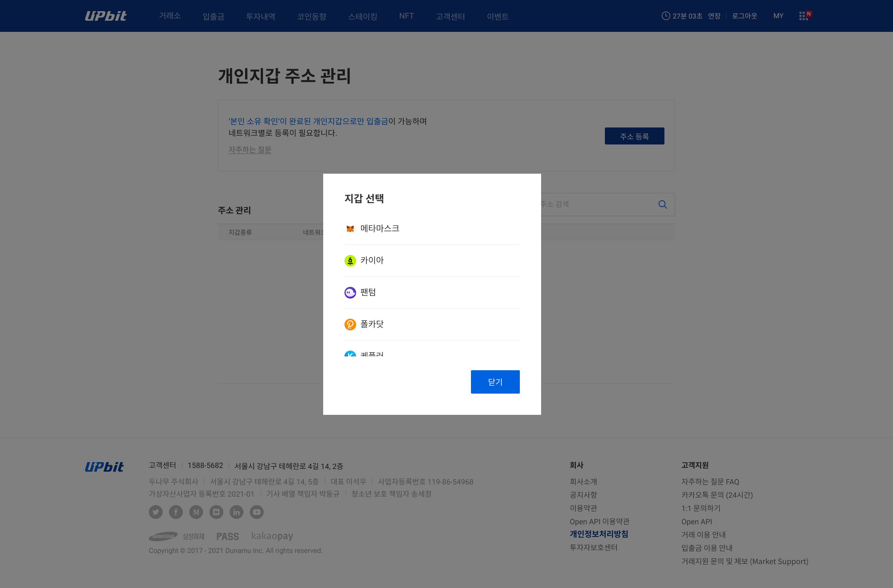Screen dimensions: 893x588
Task: Click the 주소 등록 button
Action: tap(634, 136)
